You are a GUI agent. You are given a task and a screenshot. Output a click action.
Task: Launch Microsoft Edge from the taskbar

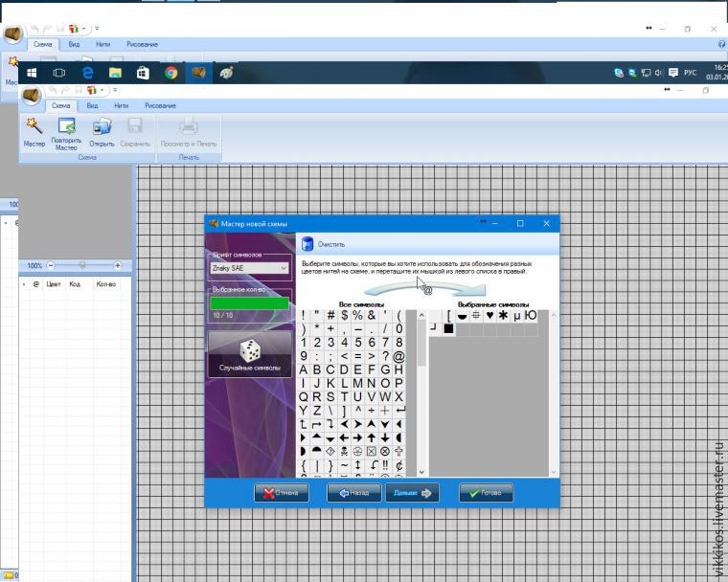[87, 73]
